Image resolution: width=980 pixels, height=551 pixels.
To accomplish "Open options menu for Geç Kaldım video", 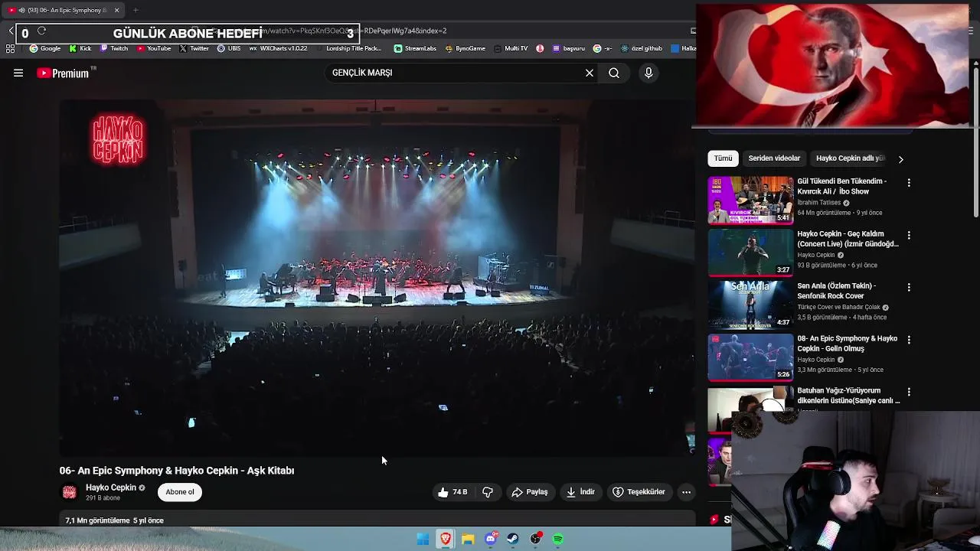I will pos(909,236).
